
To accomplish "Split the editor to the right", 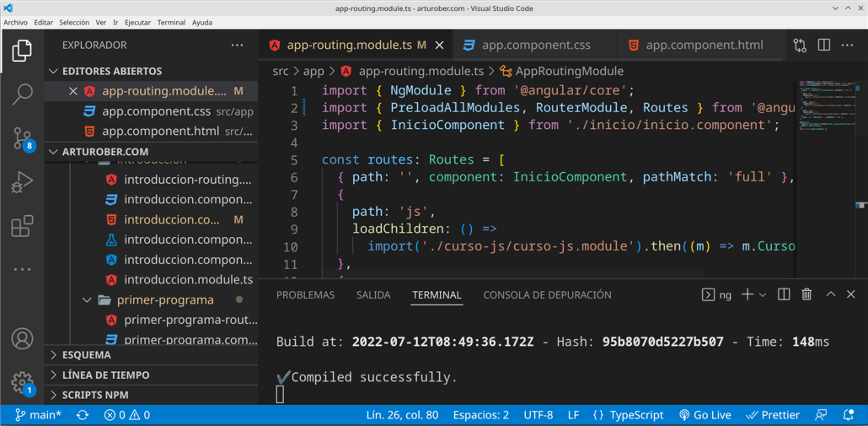I will pos(823,46).
